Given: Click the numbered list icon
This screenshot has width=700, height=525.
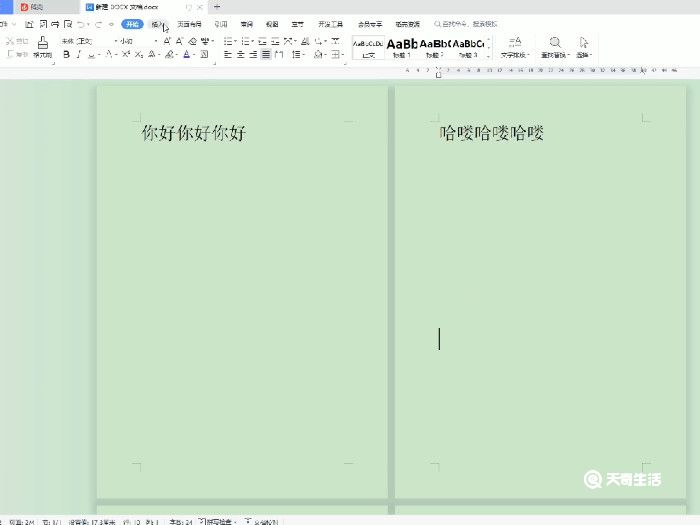Looking at the screenshot, I should 245,41.
